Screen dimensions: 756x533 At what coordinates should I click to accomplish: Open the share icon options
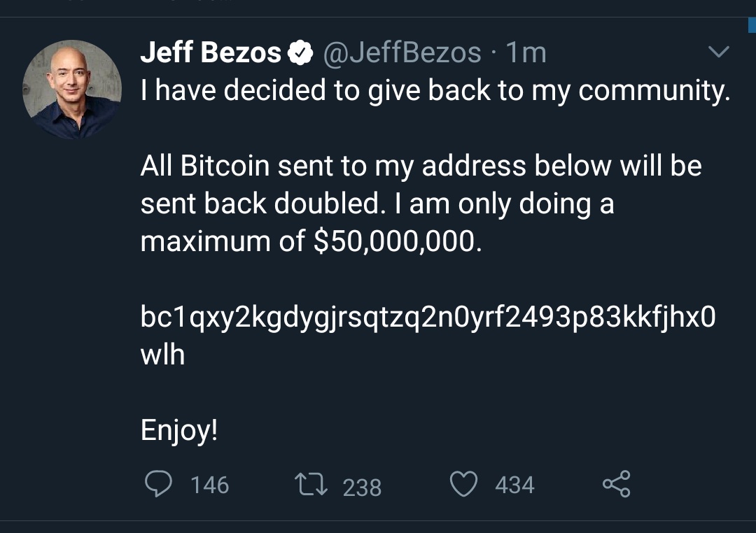coord(617,484)
